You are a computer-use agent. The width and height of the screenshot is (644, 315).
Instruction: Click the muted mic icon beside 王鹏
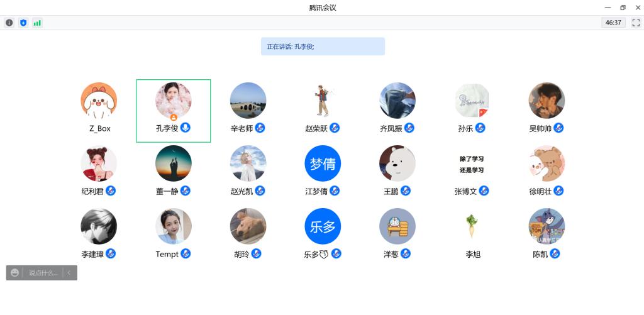(x=406, y=191)
